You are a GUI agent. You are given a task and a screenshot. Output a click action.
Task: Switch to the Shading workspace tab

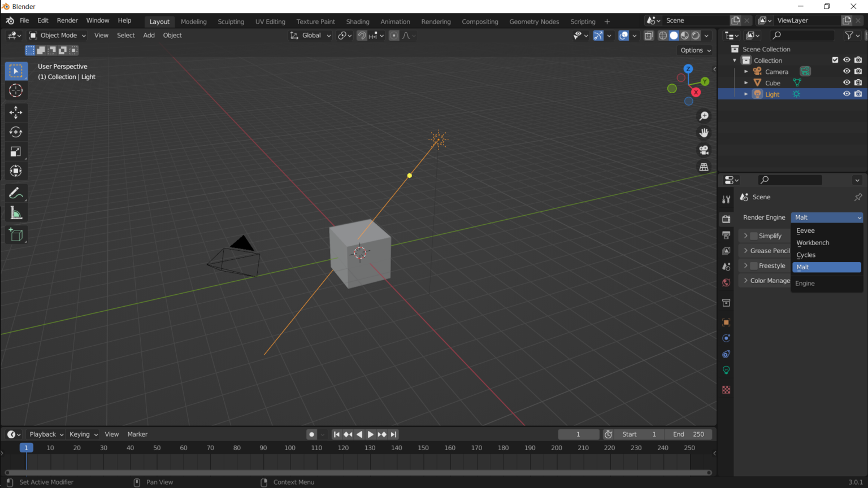[x=358, y=21]
